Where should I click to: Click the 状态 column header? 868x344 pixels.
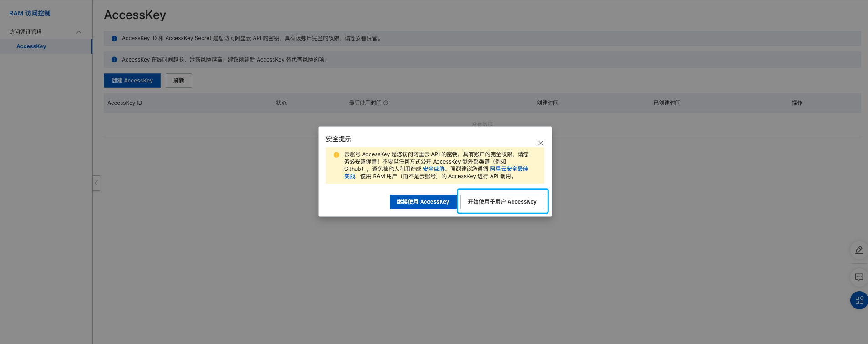click(x=281, y=103)
